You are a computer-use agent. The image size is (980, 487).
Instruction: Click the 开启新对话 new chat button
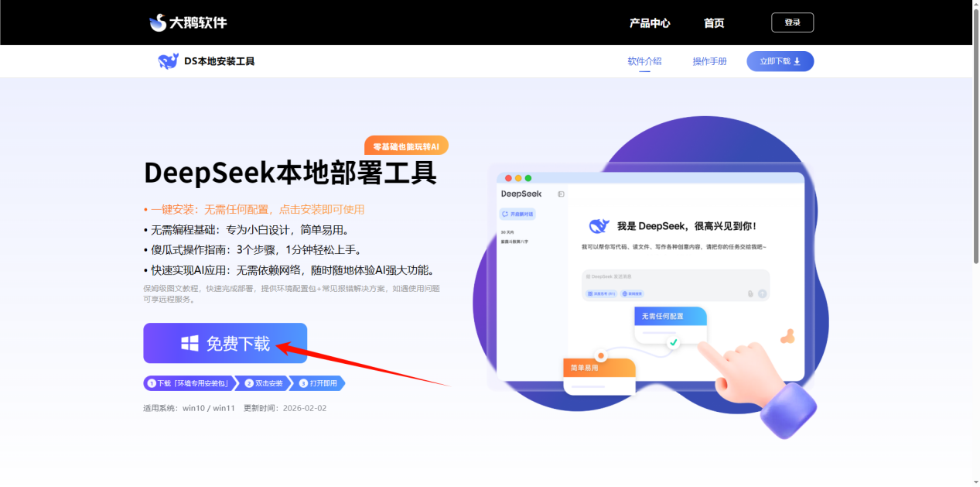517,214
